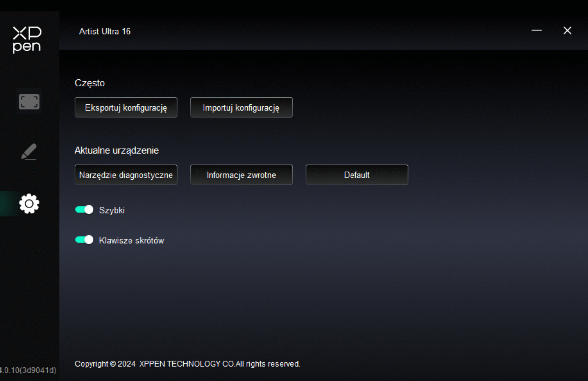Click the XPPen logo
Viewport: 588px width, 381px height.
[x=27, y=40]
